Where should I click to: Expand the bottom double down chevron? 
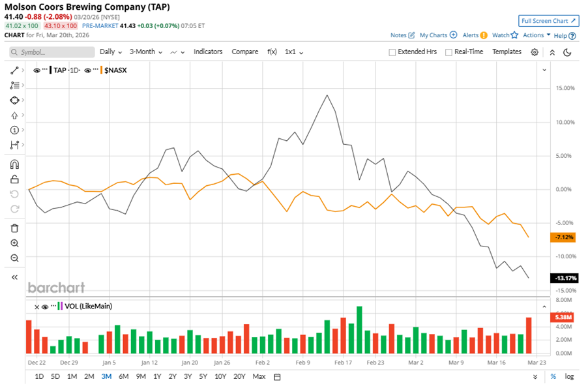pos(535,377)
